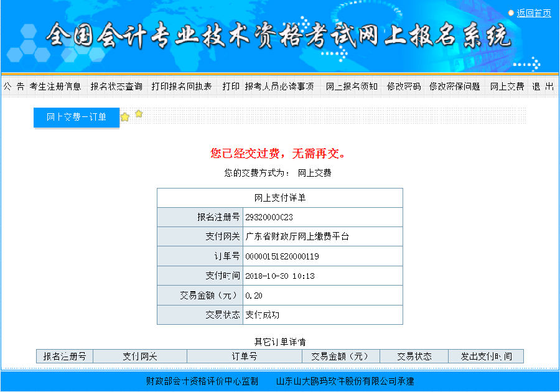560x392 pixels.
Task: Click the second smaller star icon
Action: point(138,114)
